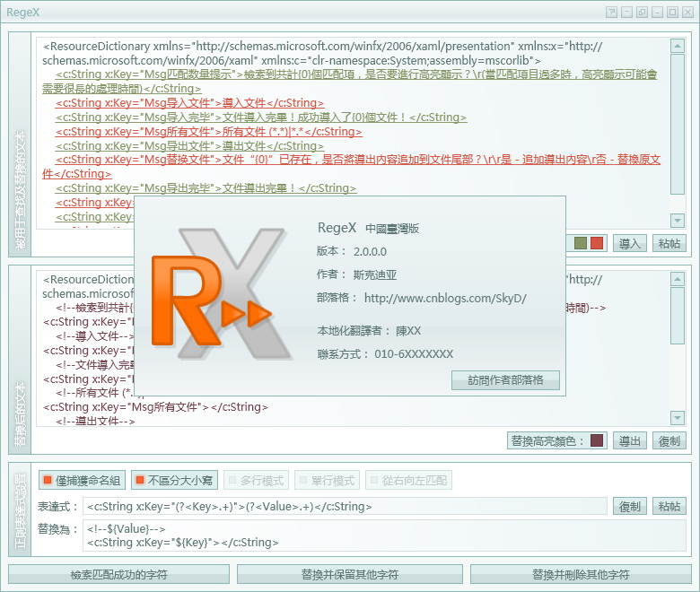Viewport: 700px width, 592px height.
Task: Maximize the RegeX window
Action: (x=672, y=12)
